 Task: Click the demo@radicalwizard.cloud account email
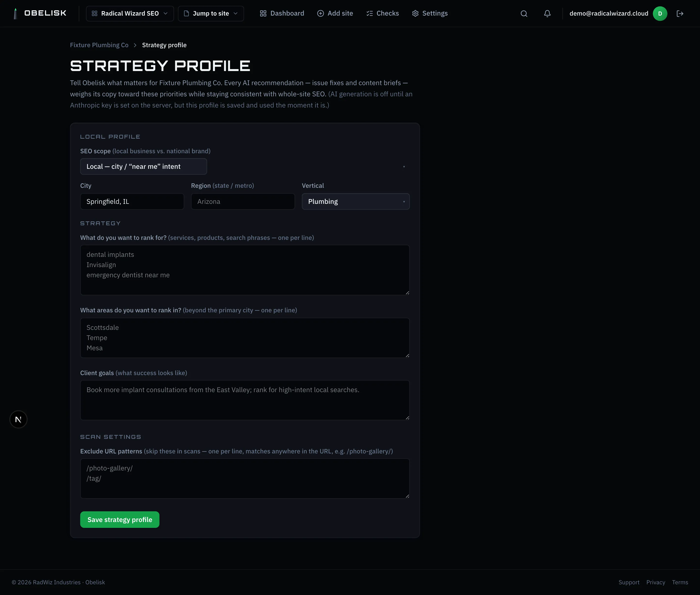pos(609,13)
